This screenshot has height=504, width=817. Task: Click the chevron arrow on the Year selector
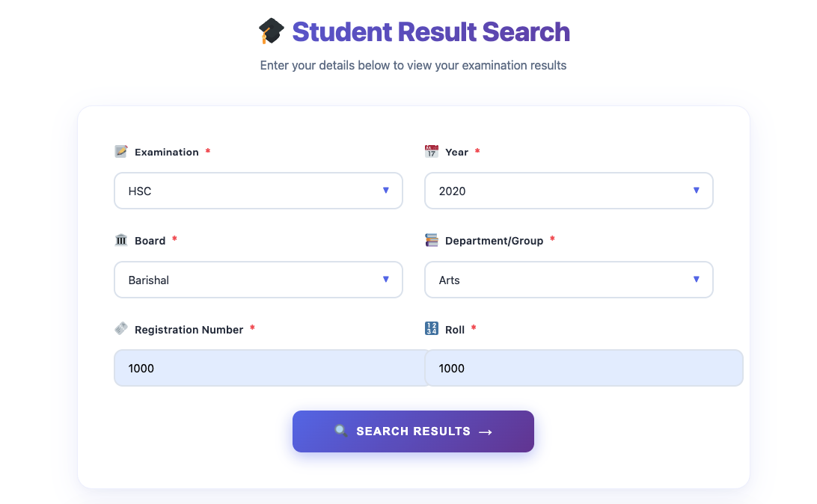pos(697,191)
